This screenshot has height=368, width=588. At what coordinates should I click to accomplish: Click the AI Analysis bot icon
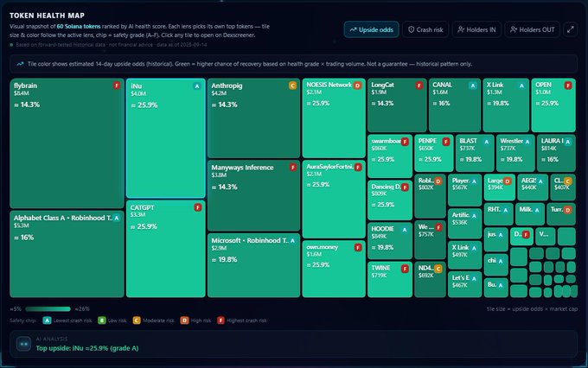[x=23, y=344]
